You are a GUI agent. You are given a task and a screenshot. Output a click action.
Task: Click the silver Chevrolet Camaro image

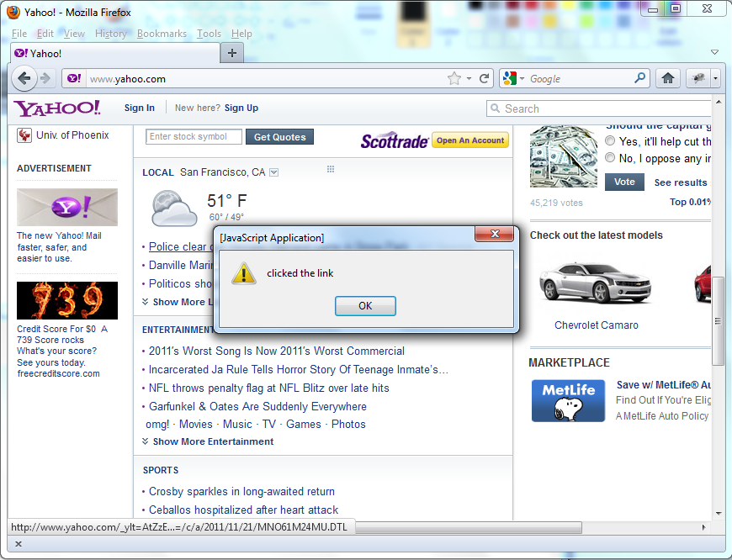click(595, 283)
